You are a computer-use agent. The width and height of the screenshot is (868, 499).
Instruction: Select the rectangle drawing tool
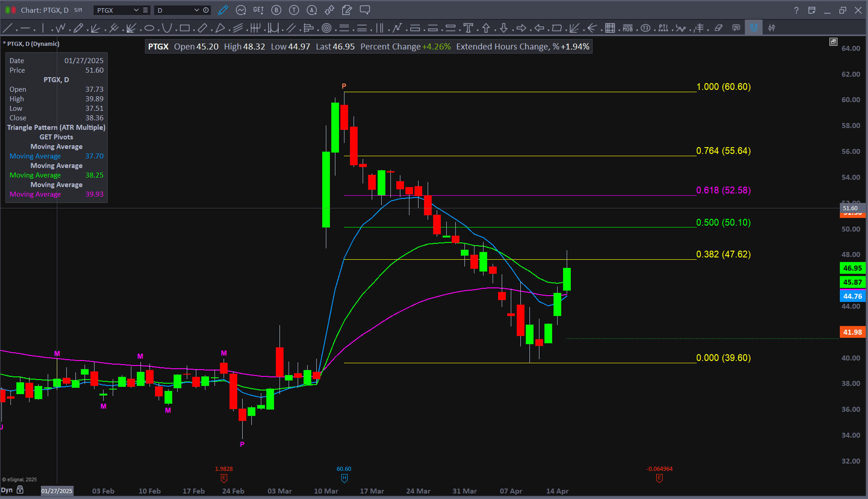184,28
